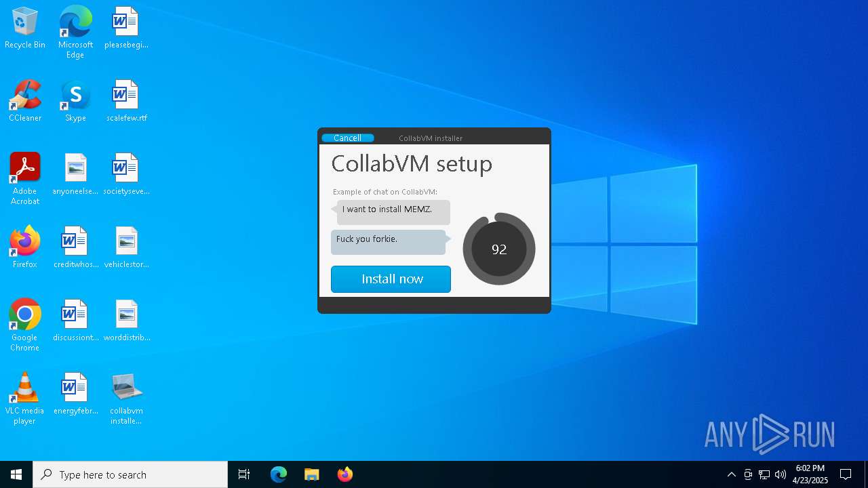Screen dimensions: 868x488
Task: Open the Windows Start menu
Action: (16, 474)
